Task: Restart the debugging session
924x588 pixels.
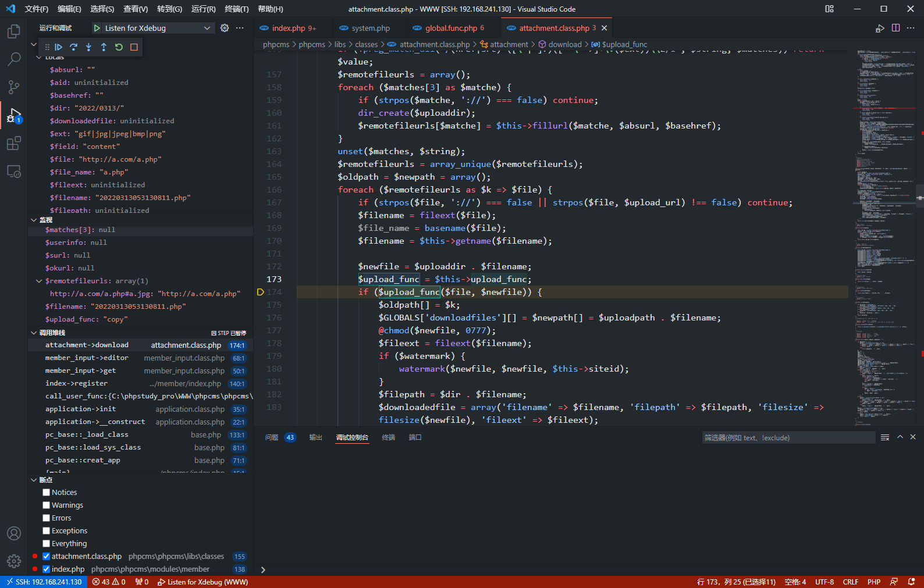Action: pos(119,47)
